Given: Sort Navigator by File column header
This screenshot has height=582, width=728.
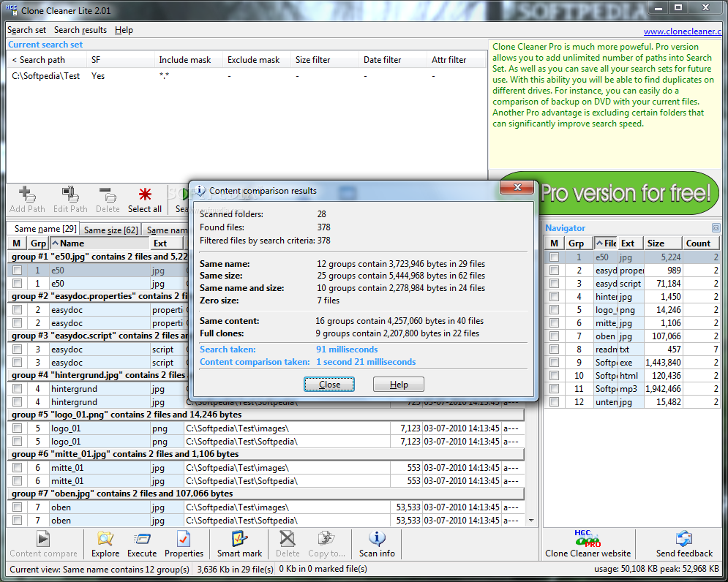Looking at the screenshot, I should (x=605, y=243).
